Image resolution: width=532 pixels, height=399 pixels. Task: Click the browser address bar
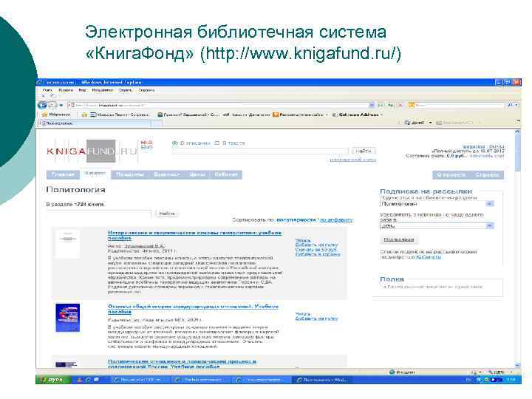coord(218,105)
